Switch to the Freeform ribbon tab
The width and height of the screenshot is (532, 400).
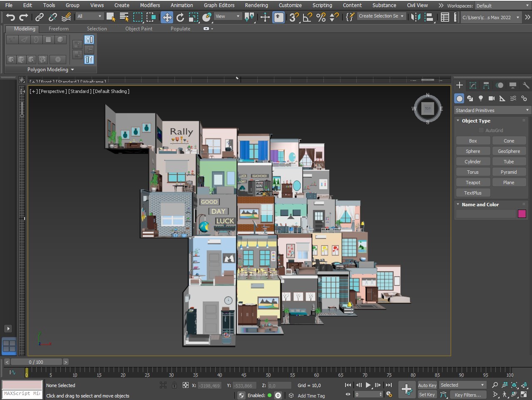pyautogui.click(x=58, y=29)
